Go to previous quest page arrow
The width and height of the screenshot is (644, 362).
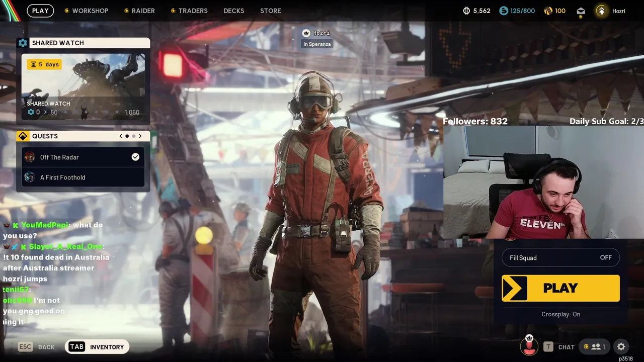121,136
